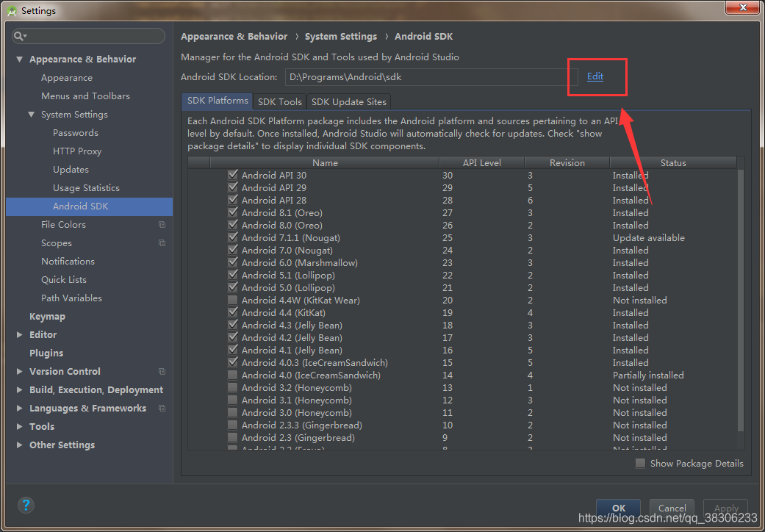This screenshot has height=532, width=765.
Task: Select Android SDK in the tree
Action: [89, 206]
